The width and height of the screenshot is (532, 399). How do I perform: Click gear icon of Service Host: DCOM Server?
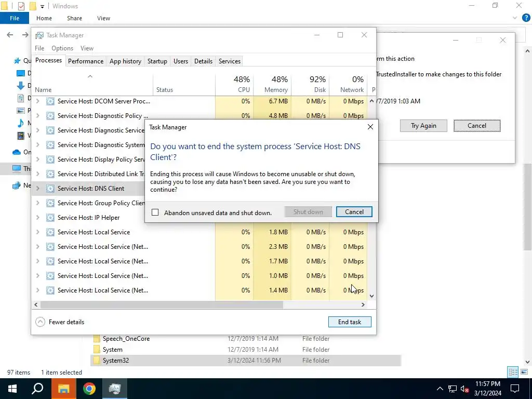click(50, 101)
